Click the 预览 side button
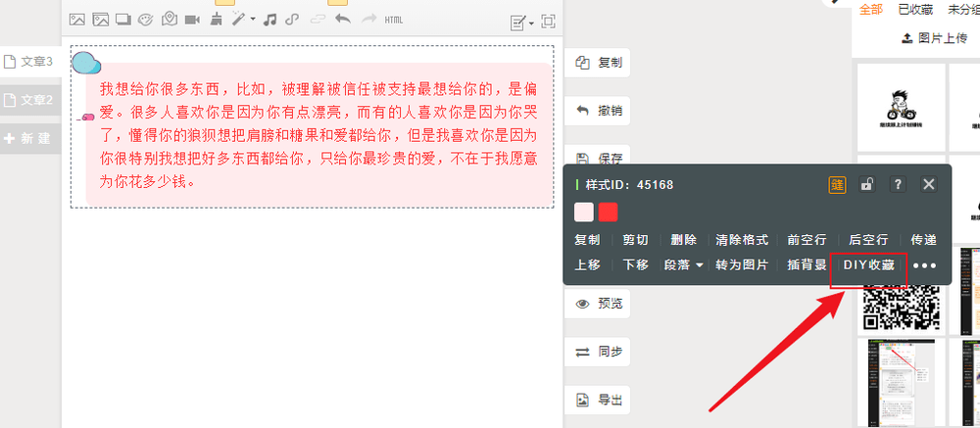This screenshot has width=980, height=428. coord(598,304)
